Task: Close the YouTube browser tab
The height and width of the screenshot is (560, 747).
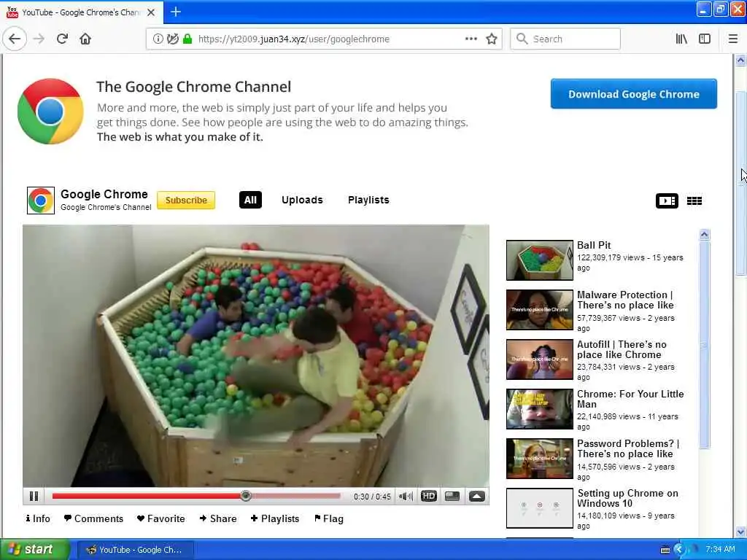Action: (151, 12)
